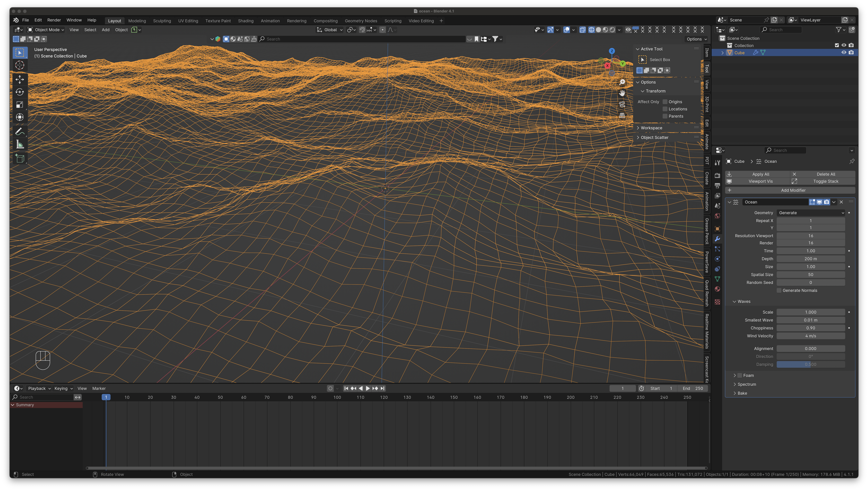The width and height of the screenshot is (868, 490).
Task: Open the Modifiers wrench properties tab
Action: coord(717,239)
